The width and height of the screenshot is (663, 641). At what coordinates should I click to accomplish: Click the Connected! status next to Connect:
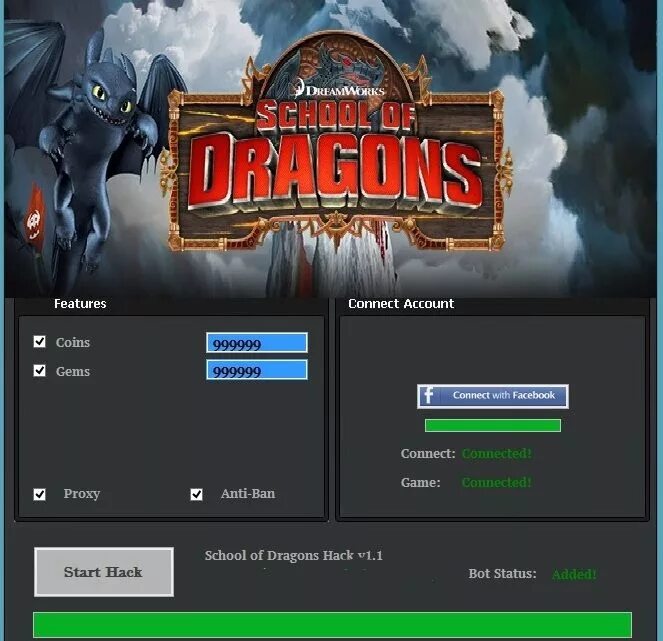pos(496,453)
